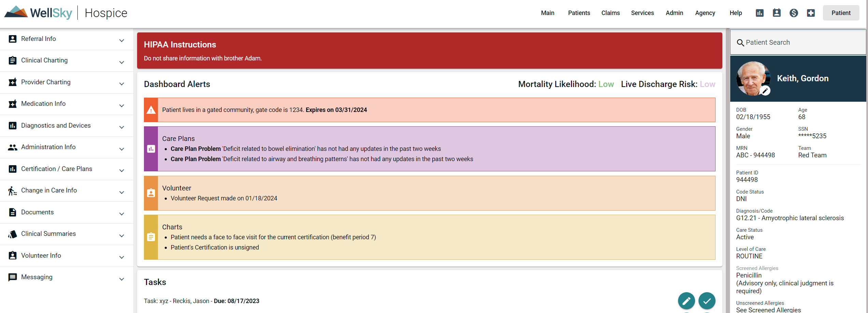868x313 pixels.
Task: Click the Change in Care walking-person icon
Action: pos(13,190)
